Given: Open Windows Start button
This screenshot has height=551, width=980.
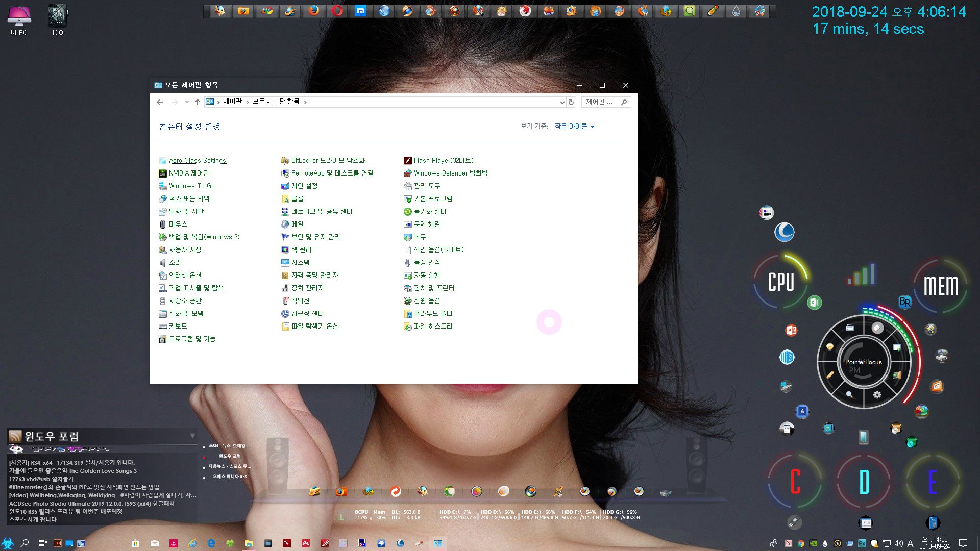Looking at the screenshot, I should [8, 543].
